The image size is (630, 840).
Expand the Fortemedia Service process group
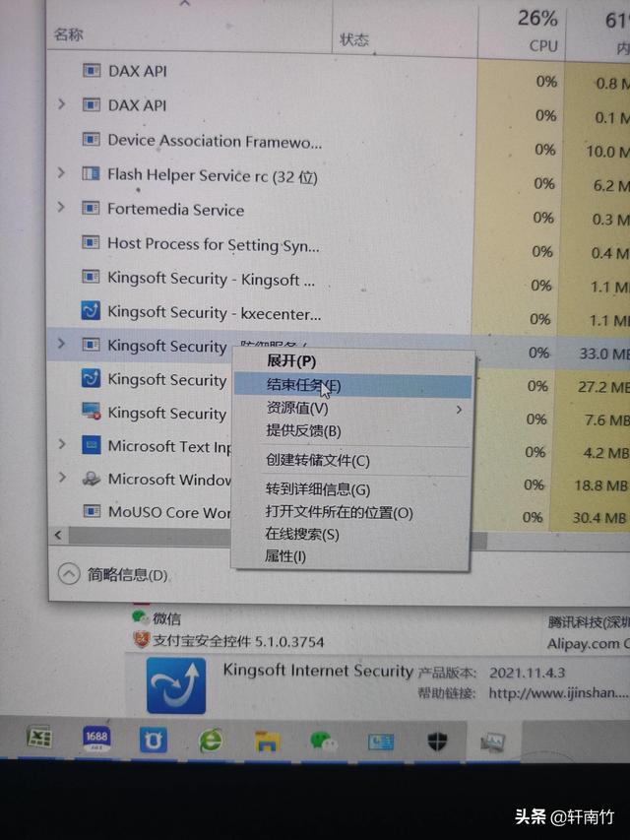coord(60,207)
